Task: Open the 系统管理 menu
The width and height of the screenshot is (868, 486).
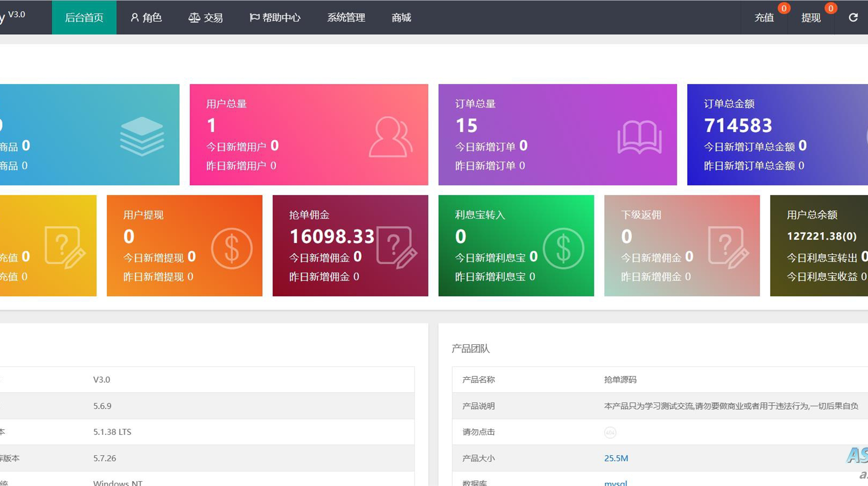Action: (346, 18)
